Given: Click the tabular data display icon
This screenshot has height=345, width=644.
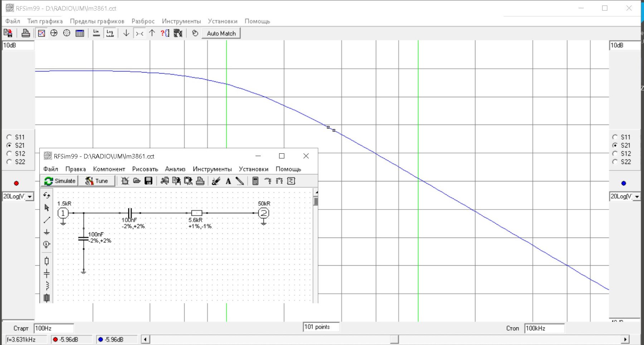Looking at the screenshot, I should point(80,33).
